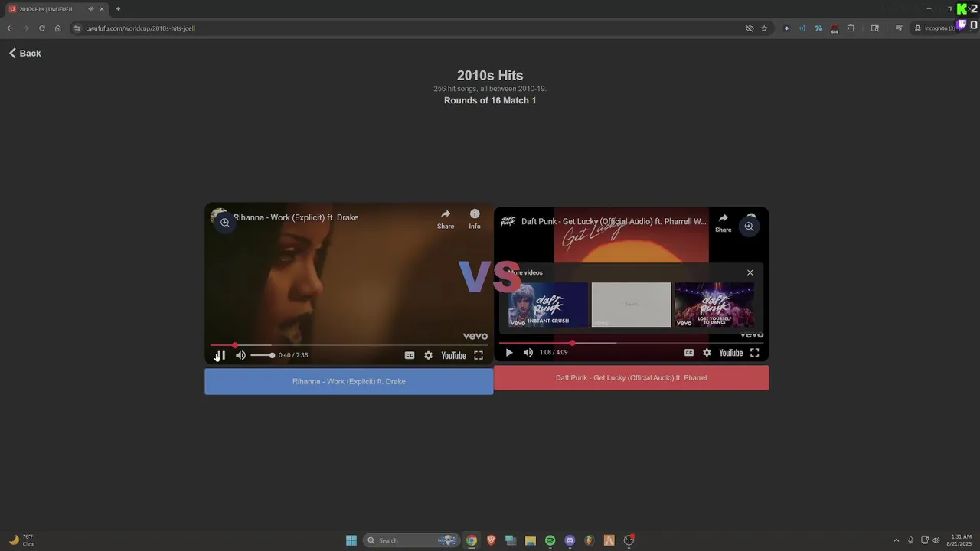Click the browser back arrow
Image resolution: width=980 pixels, height=551 pixels.
(10, 28)
